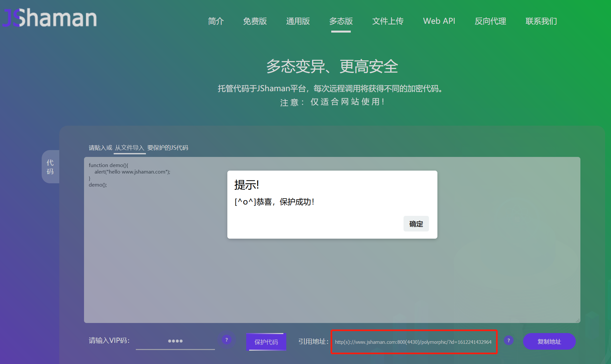Viewport: 611px width, 364px height.
Task: Click inside the JS code textarea
Action: [332, 240]
